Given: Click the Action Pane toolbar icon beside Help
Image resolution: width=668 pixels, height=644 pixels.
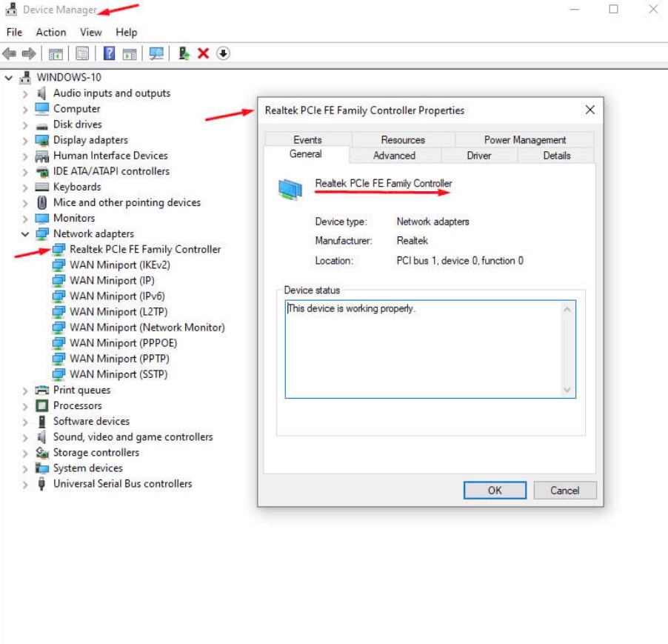Looking at the screenshot, I should (130, 53).
